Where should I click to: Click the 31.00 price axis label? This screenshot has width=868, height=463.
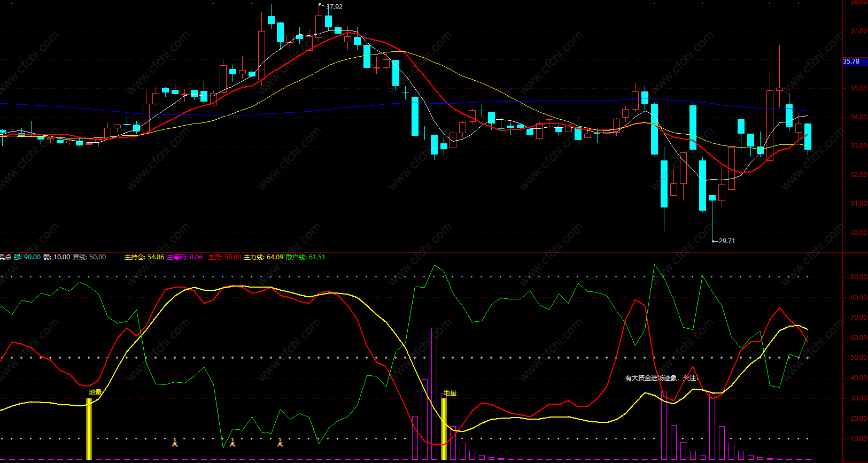tap(858, 204)
